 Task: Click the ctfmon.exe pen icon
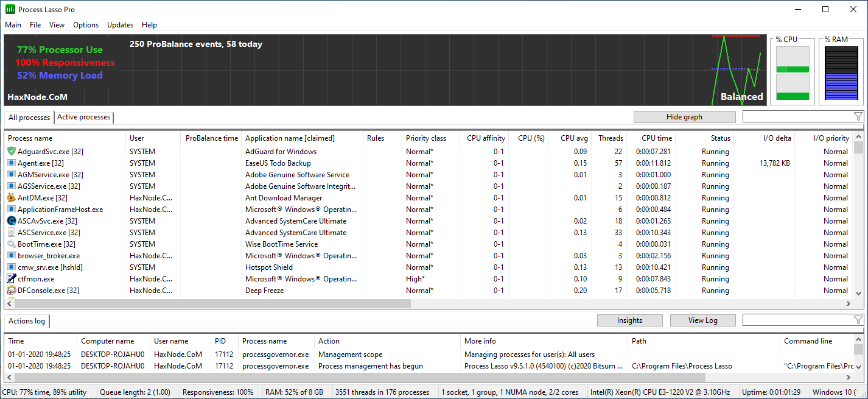tap(12, 278)
